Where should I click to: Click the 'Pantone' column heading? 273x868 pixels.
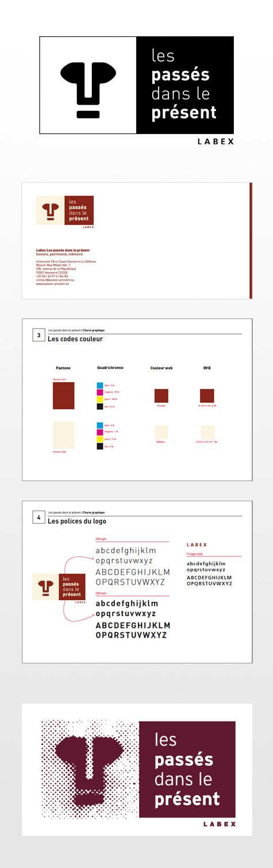coord(63,367)
